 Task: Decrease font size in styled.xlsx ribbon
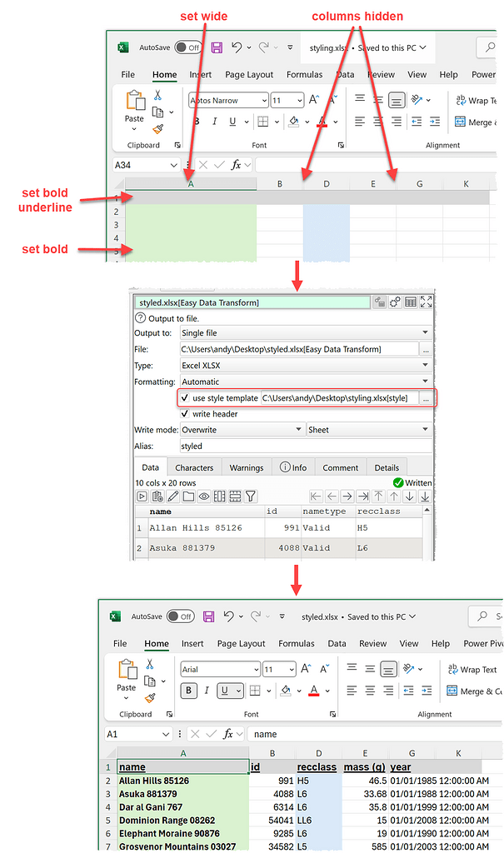[324, 669]
